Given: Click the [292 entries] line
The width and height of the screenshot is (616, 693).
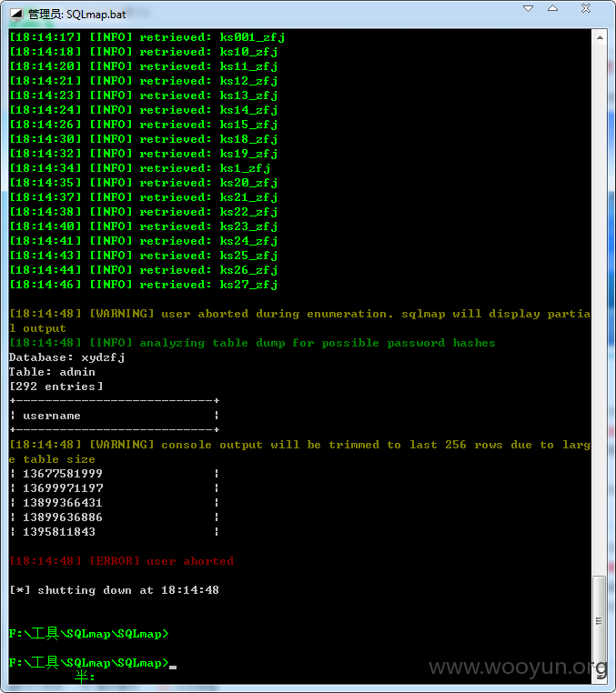Looking at the screenshot, I should (x=56, y=387).
